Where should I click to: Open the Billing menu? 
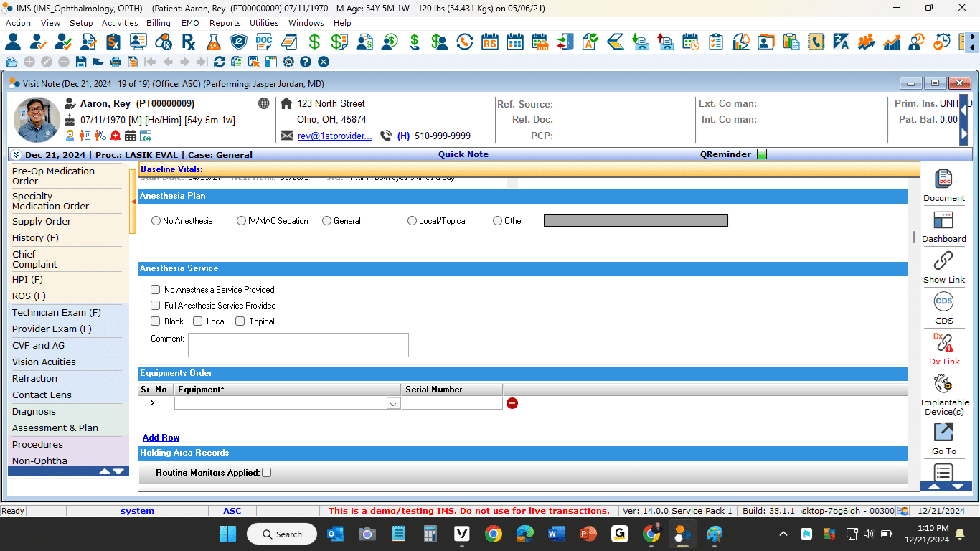pyautogui.click(x=159, y=23)
